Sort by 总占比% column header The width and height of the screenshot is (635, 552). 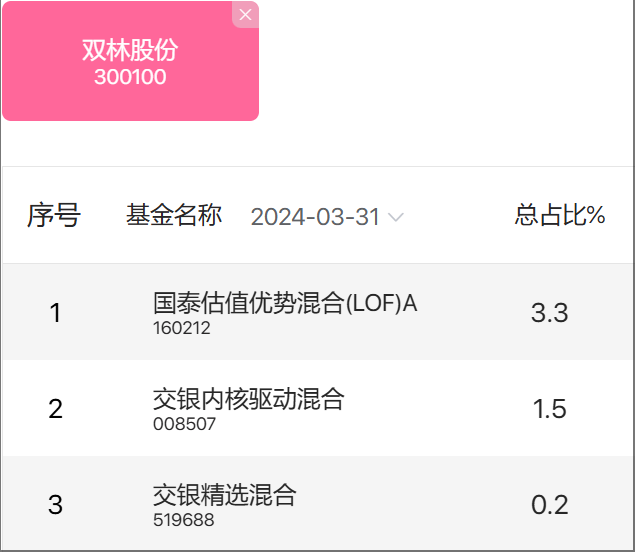point(560,215)
